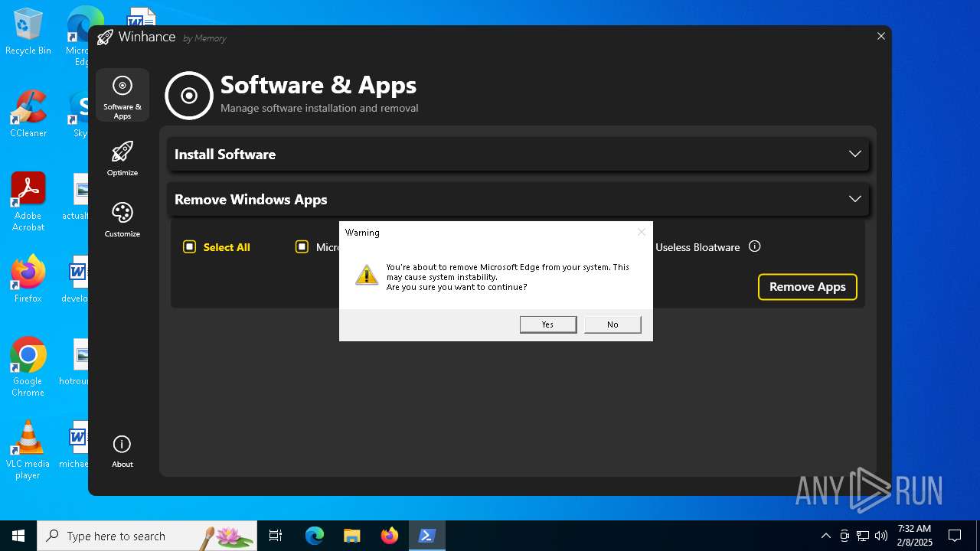Open File Explorer from the taskbar
This screenshot has height=551, width=980.
351,536
